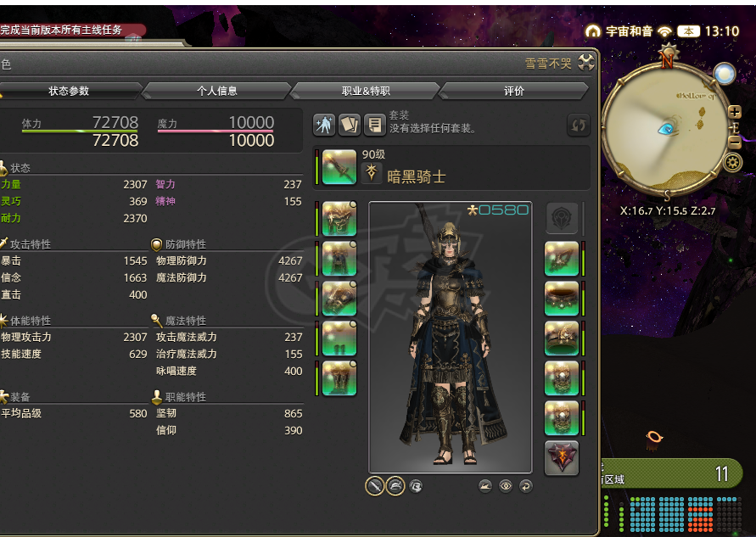The width and height of the screenshot is (756, 537).
Task: Toggle headgear visibility under character preview
Action: [395, 486]
